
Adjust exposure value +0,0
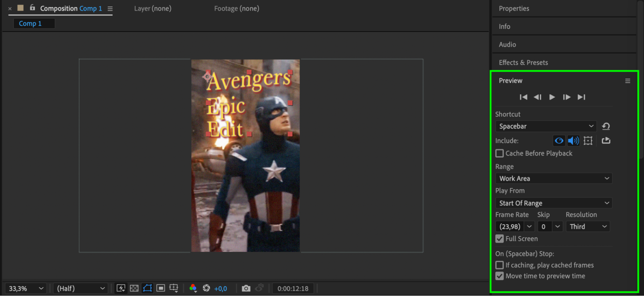click(221, 289)
